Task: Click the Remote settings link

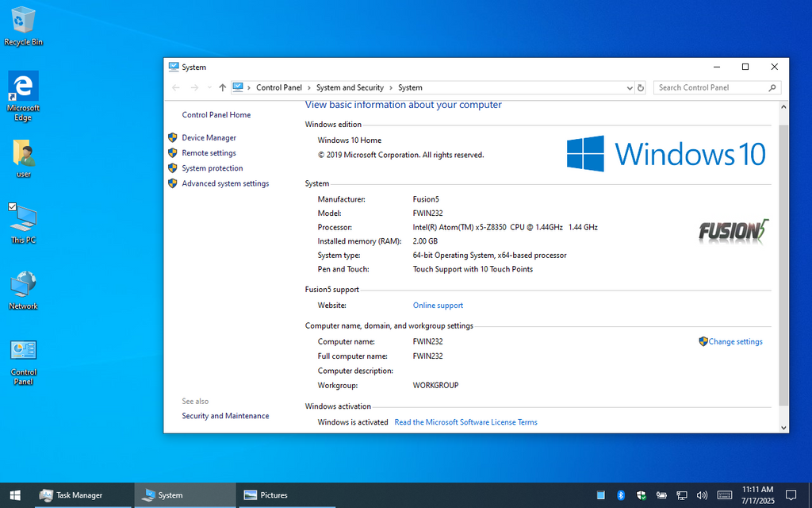Action: click(209, 153)
